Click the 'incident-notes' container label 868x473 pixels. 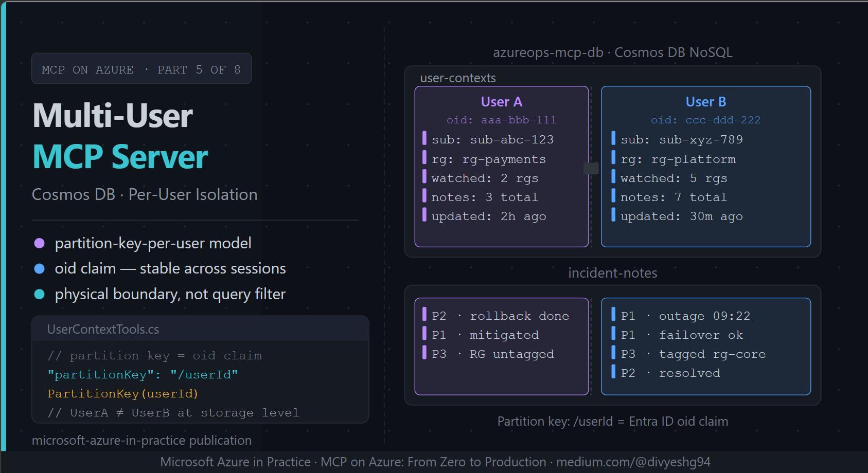coord(613,273)
